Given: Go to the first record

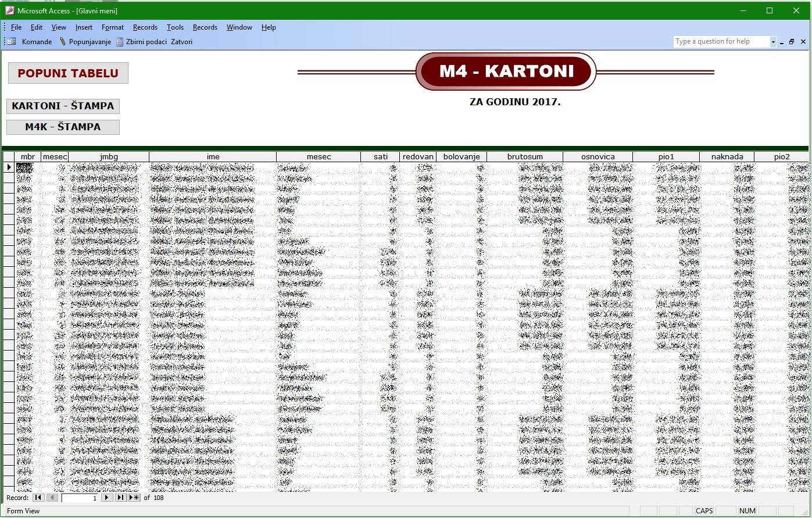Looking at the screenshot, I should click(38, 498).
